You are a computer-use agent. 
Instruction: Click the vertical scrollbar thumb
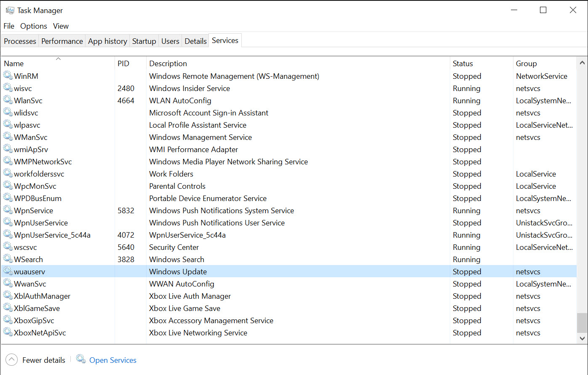(x=582, y=322)
